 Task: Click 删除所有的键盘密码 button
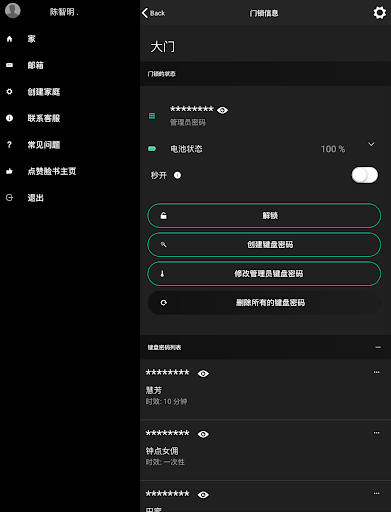click(264, 303)
